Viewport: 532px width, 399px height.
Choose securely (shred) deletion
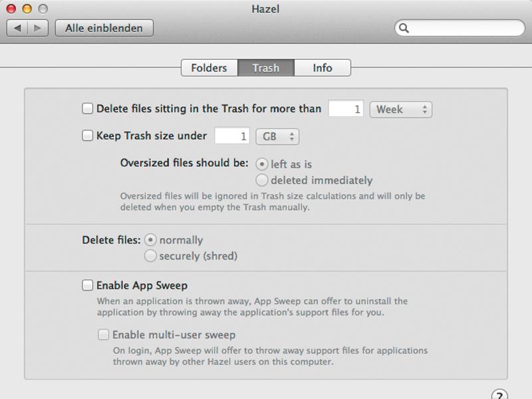[x=150, y=256]
